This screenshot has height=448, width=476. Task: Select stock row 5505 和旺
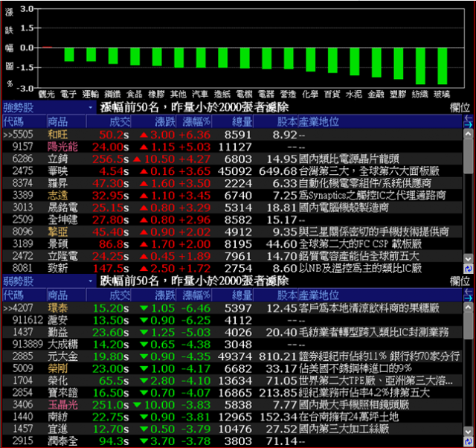tap(232, 135)
